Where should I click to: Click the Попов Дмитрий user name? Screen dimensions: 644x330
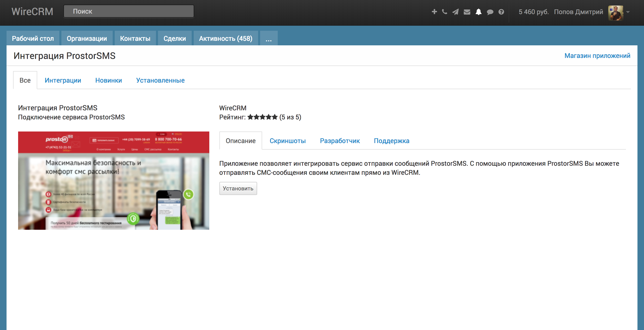578,12
